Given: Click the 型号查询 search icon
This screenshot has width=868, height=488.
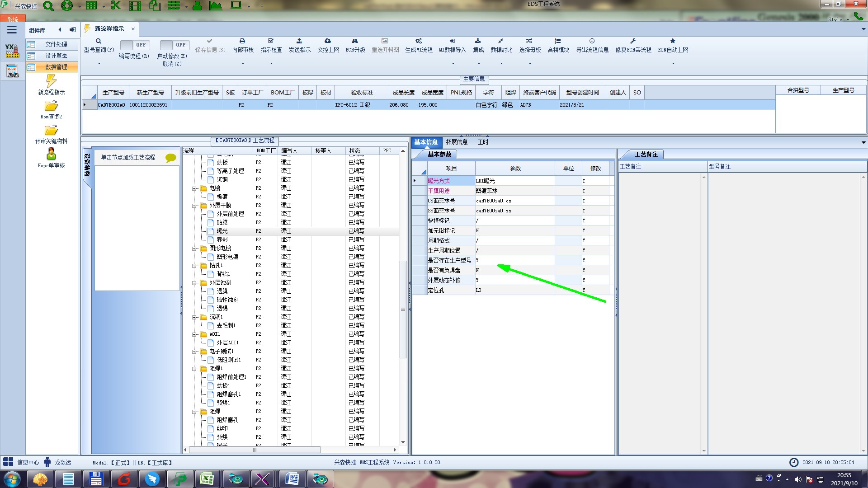Looking at the screenshot, I should point(99,41).
